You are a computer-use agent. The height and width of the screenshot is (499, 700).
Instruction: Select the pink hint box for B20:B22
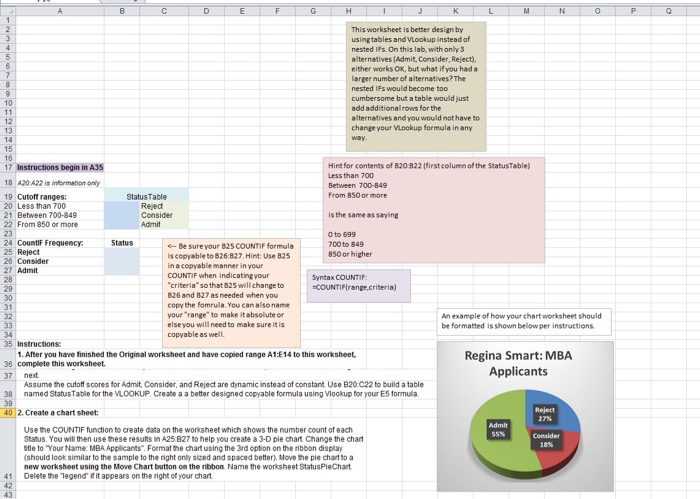point(434,210)
